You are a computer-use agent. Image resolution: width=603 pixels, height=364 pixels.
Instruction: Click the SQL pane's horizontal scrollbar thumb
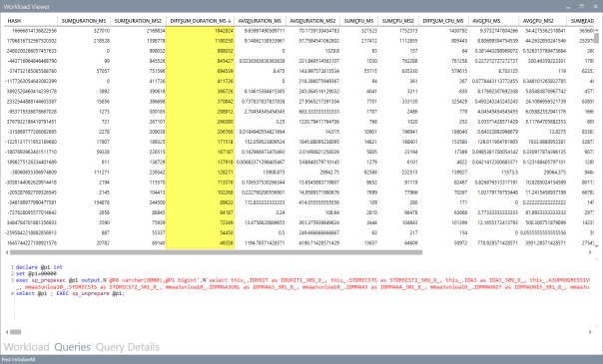pyautogui.click(x=15, y=332)
